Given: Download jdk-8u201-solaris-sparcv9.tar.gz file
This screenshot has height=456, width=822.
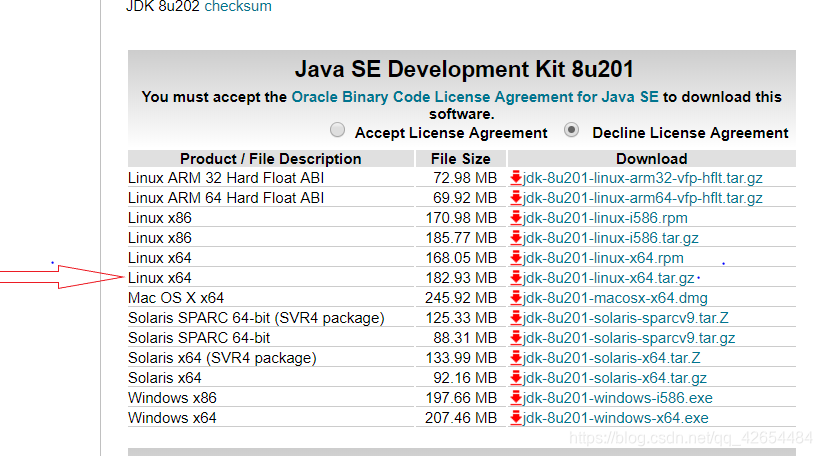Looking at the screenshot, I should pos(629,338).
